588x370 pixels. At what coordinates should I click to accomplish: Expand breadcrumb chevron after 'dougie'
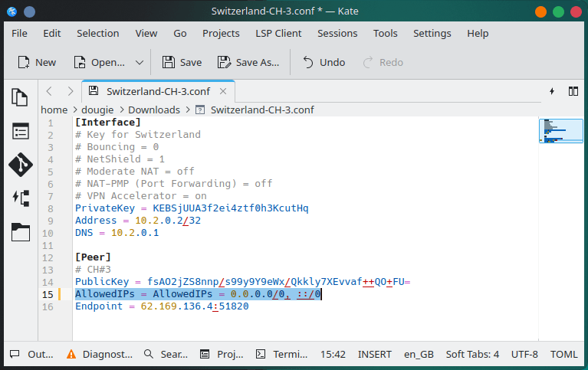click(x=121, y=110)
